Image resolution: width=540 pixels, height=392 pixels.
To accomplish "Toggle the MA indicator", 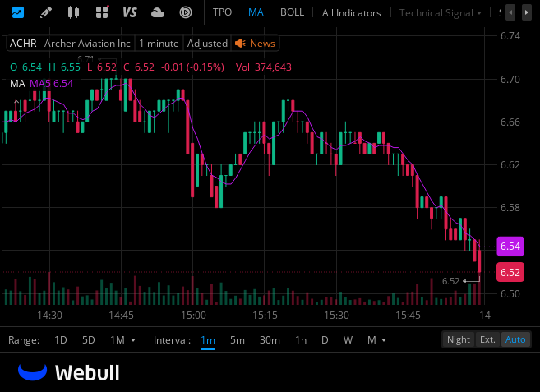I will click(256, 12).
